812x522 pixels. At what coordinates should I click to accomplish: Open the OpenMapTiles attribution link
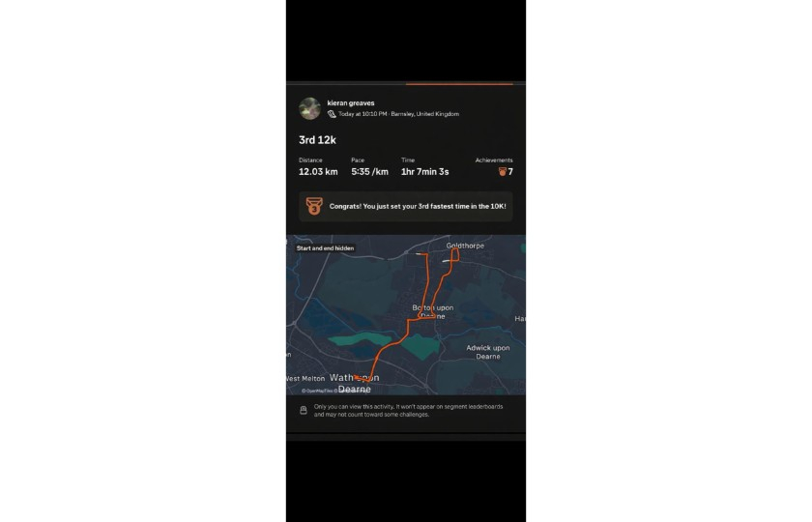pos(317,391)
